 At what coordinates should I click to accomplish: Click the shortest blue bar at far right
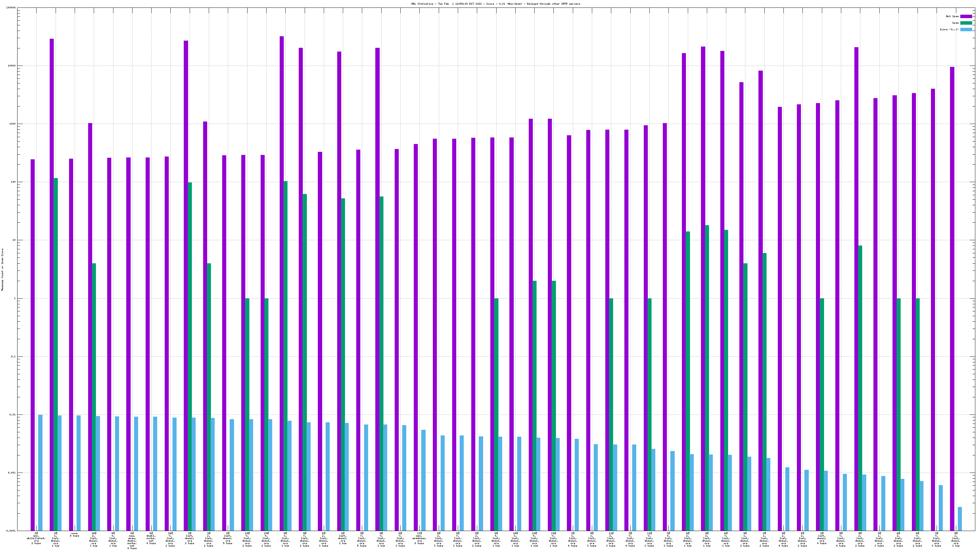(x=959, y=519)
